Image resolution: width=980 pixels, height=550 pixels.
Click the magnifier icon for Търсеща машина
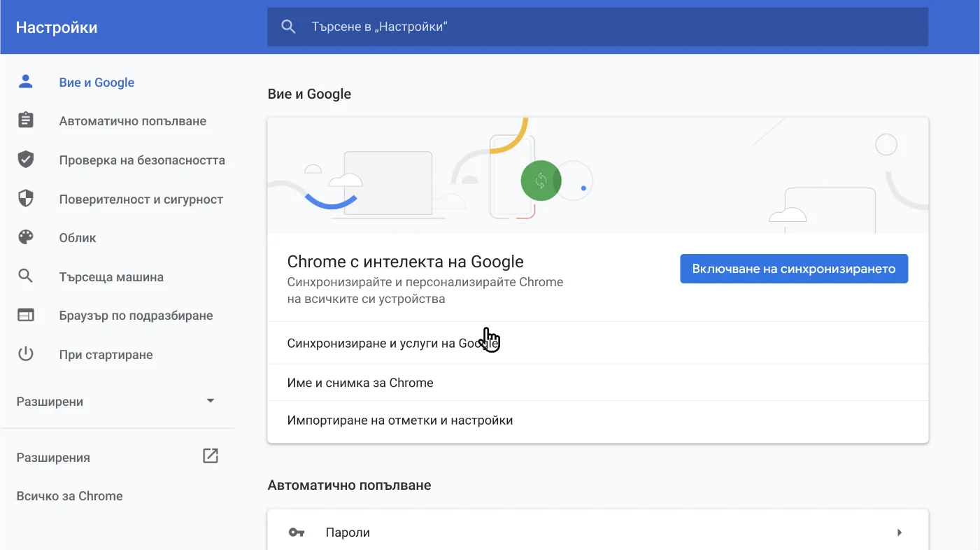coord(25,276)
